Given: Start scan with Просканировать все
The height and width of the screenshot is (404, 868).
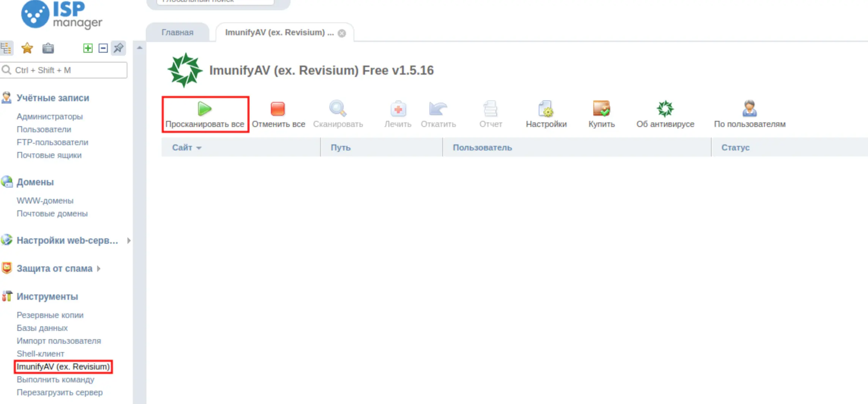Looking at the screenshot, I should [205, 114].
